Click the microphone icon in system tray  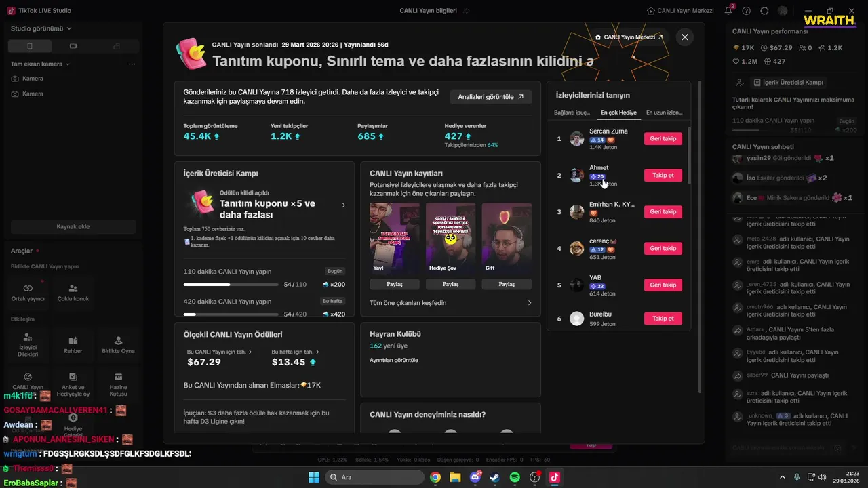pos(797,477)
